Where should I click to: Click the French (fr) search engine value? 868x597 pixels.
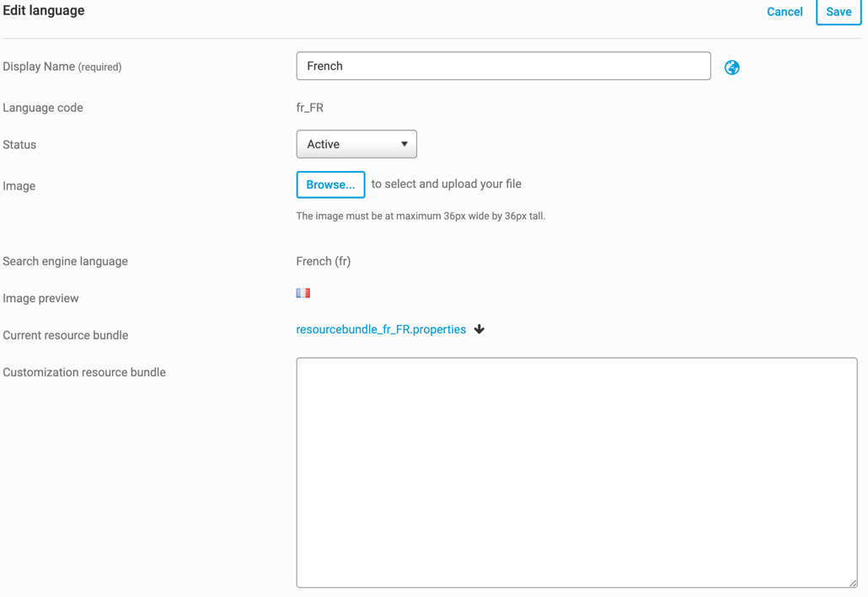point(324,261)
